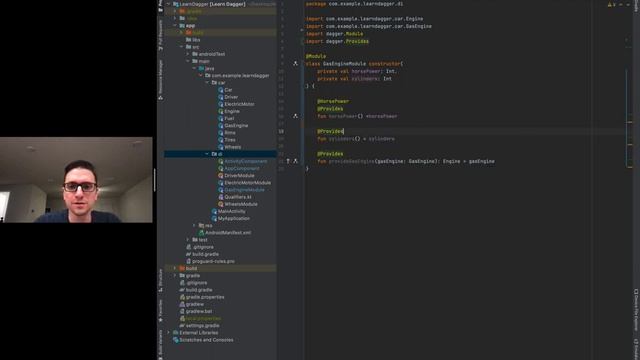Collapse the car package

coord(207,83)
